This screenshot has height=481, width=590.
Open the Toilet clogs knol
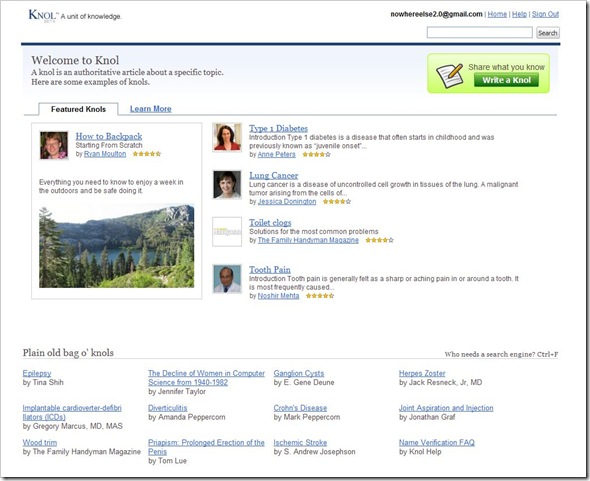pyautogui.click(x=270, y=222)
